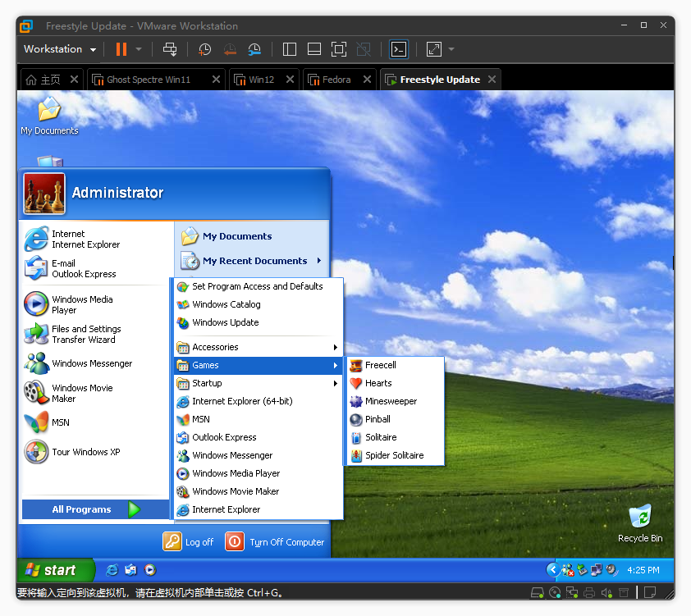Expand hidden tray icons with the arrow

(x=552, y=569)
